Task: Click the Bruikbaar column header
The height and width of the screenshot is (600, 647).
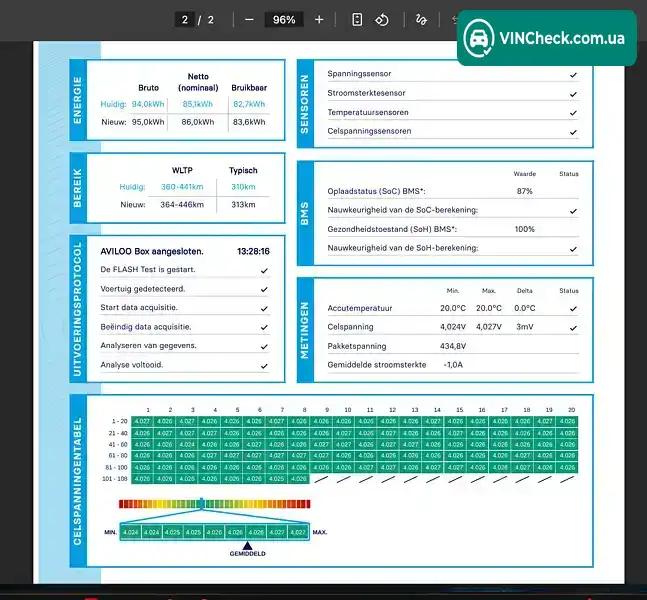Action: click(249, 87)
